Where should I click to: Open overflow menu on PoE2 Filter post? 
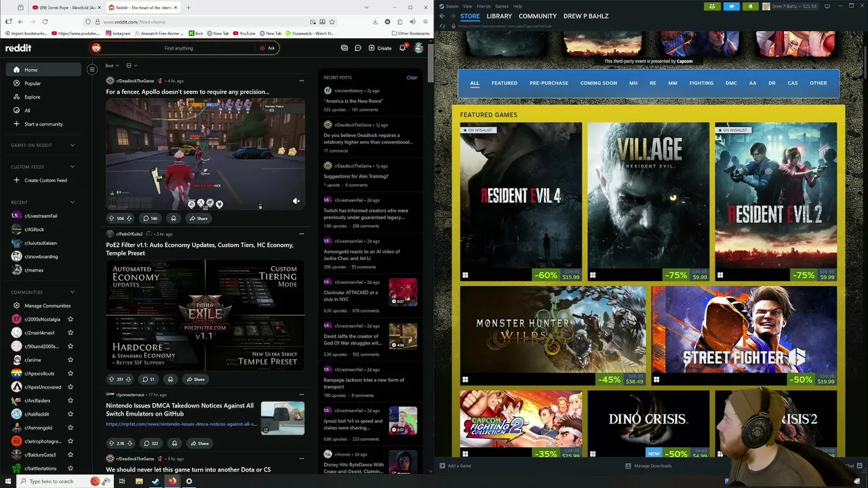tap(302, 234)
